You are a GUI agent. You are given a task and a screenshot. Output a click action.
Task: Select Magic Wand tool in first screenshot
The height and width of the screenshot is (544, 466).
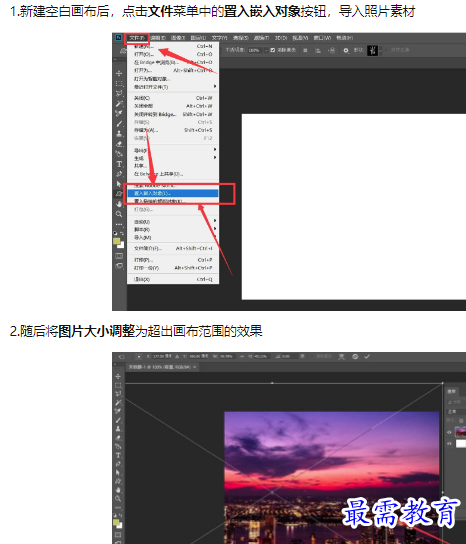119,103
